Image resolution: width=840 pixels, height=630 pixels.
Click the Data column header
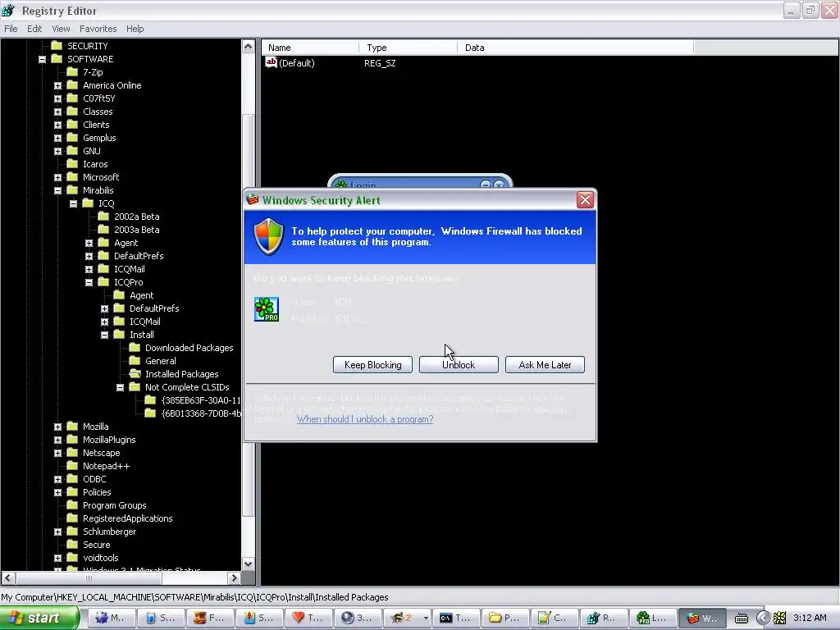pos(576,48)
